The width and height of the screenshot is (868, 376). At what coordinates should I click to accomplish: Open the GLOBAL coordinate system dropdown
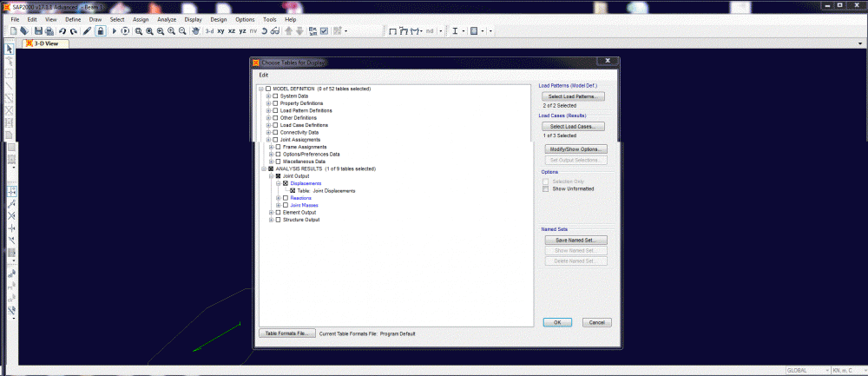click(x=806, y=371)
